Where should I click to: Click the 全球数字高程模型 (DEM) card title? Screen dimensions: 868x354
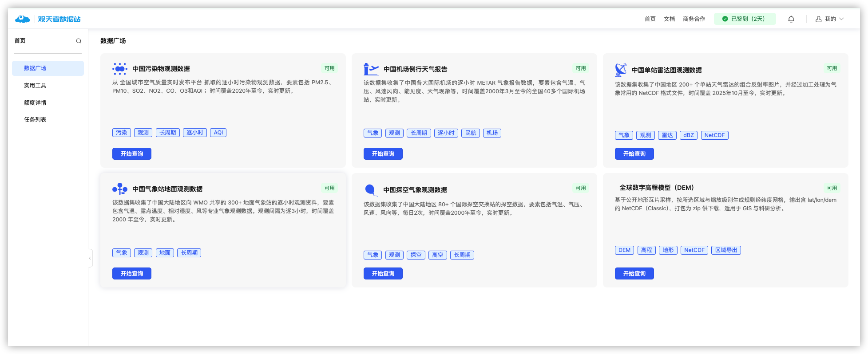pyautogui.click(x=657, y=188)
